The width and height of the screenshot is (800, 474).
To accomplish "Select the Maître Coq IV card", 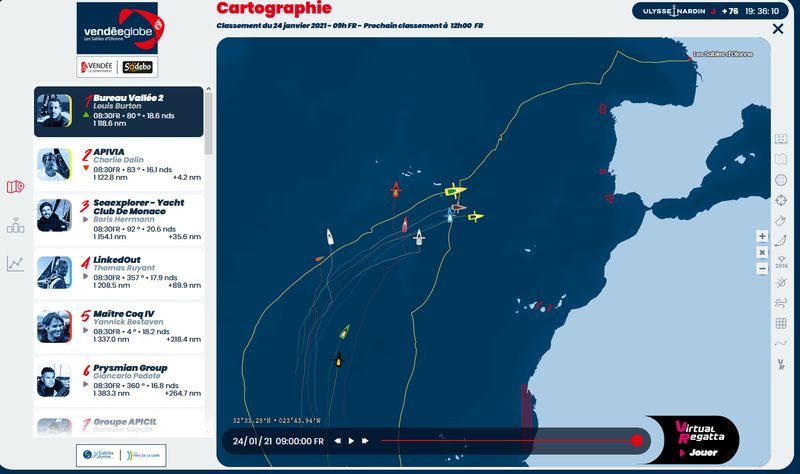I will [x=118, y=327].
